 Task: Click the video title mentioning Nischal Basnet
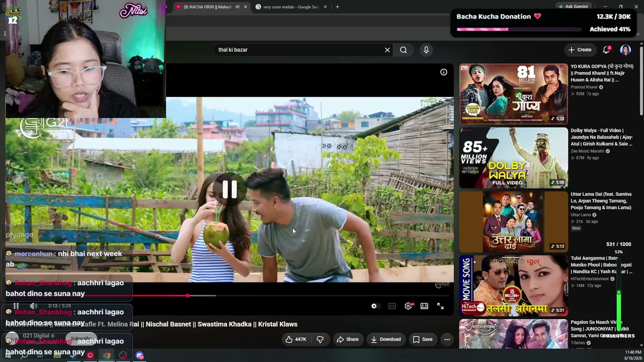151,324
